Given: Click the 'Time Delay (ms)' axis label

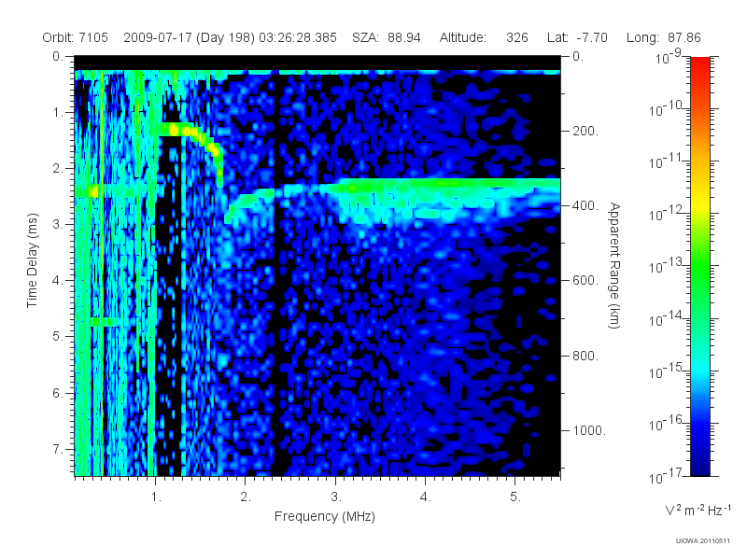Looking at the screenshot, I should [32, 260].
